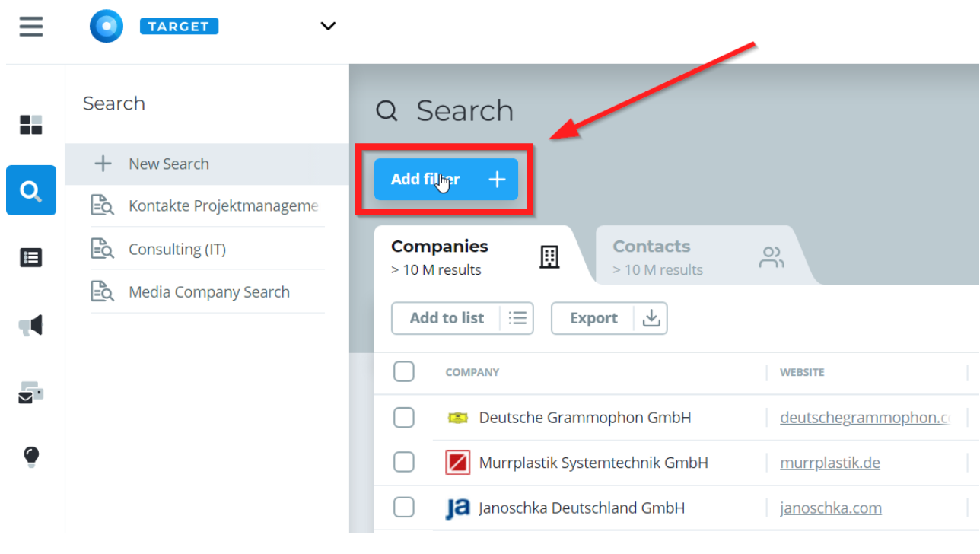Open the Export download arrow
This screenshot has width=980, height=554.
click(x=651, y=318)
